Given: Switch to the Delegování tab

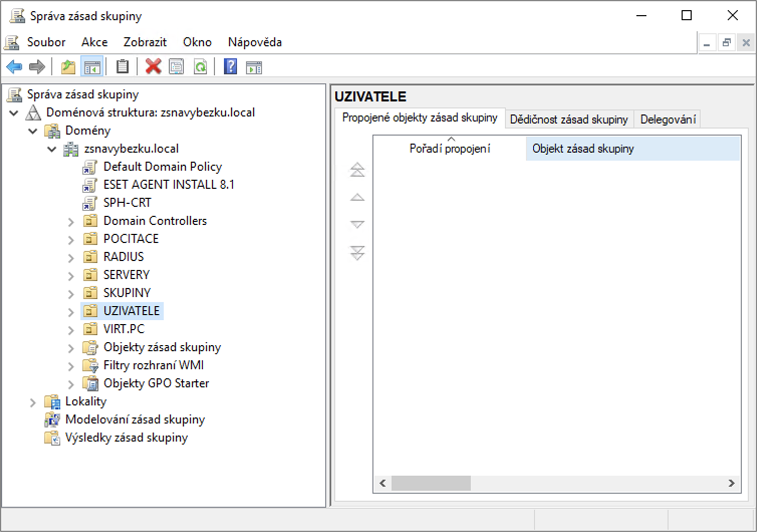Looking at the screenshot, I should [668, 119].
